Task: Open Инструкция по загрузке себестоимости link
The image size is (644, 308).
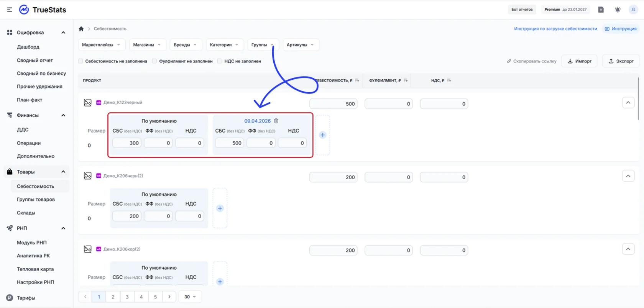Action: pos(555,29)
